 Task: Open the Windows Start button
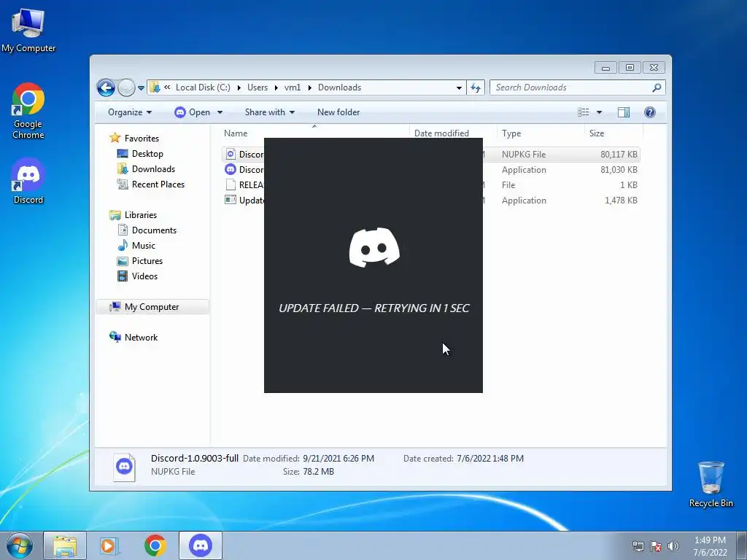(x=19, y=545)
